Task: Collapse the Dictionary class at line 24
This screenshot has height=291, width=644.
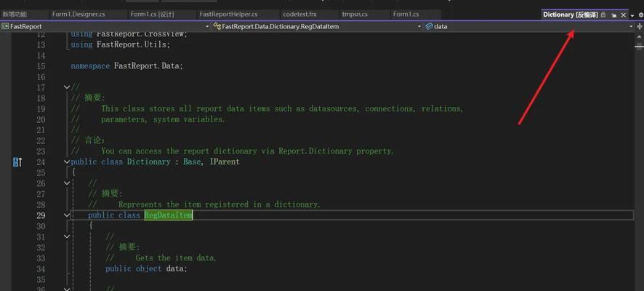Action: 67,162
